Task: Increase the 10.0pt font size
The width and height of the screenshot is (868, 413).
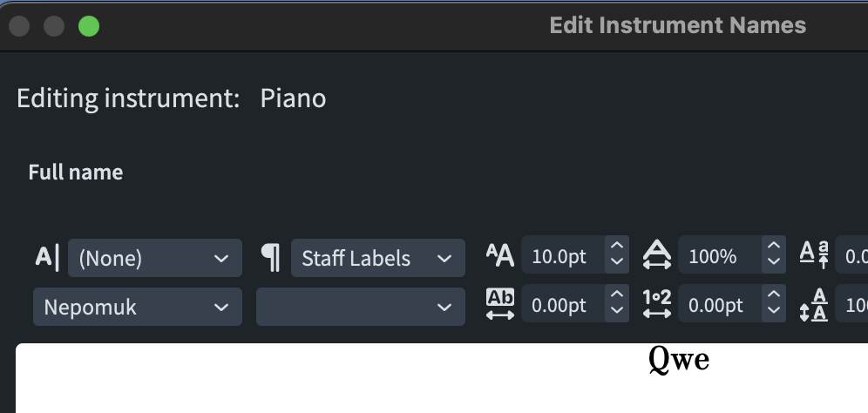Action: tap(617, 250)
